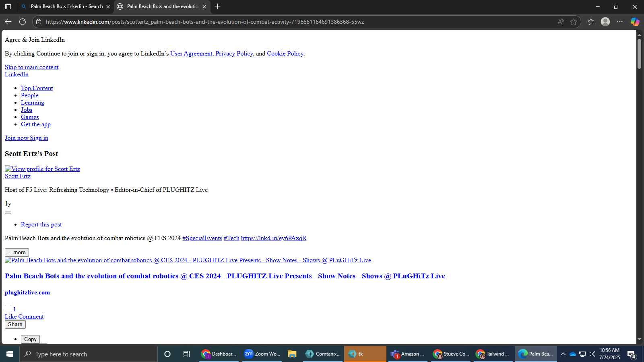Open the LinkedIn home link
The image size is (644, 362).
(17, 74)
